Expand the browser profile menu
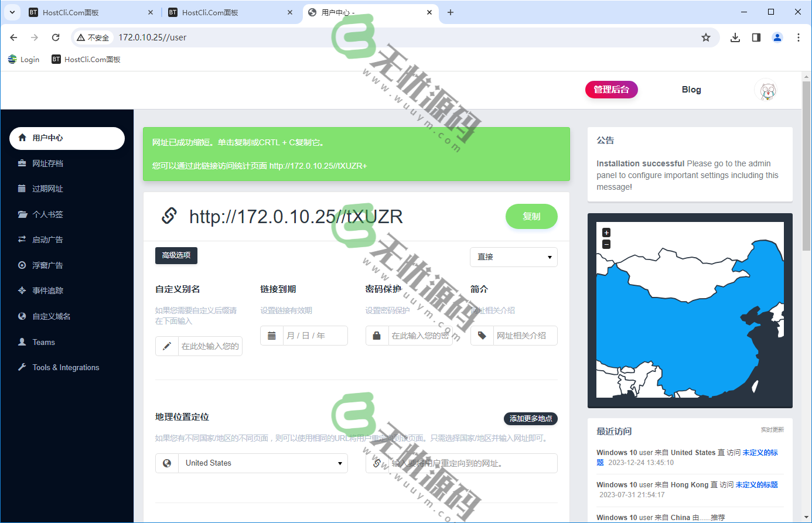The width and height of the screenshot is (812, 523). click(x=777, y=37)
